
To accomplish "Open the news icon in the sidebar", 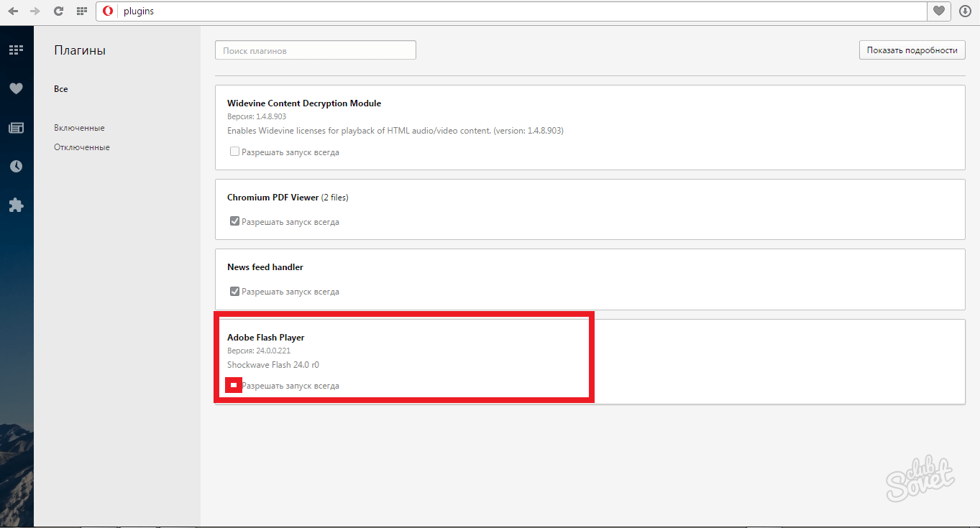I will click(x=16, y=128).
